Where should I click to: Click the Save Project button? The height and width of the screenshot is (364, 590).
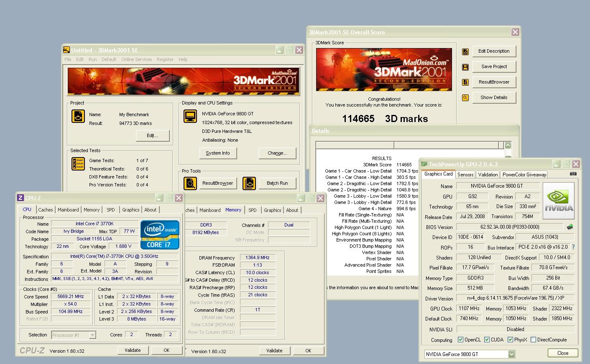494,66
